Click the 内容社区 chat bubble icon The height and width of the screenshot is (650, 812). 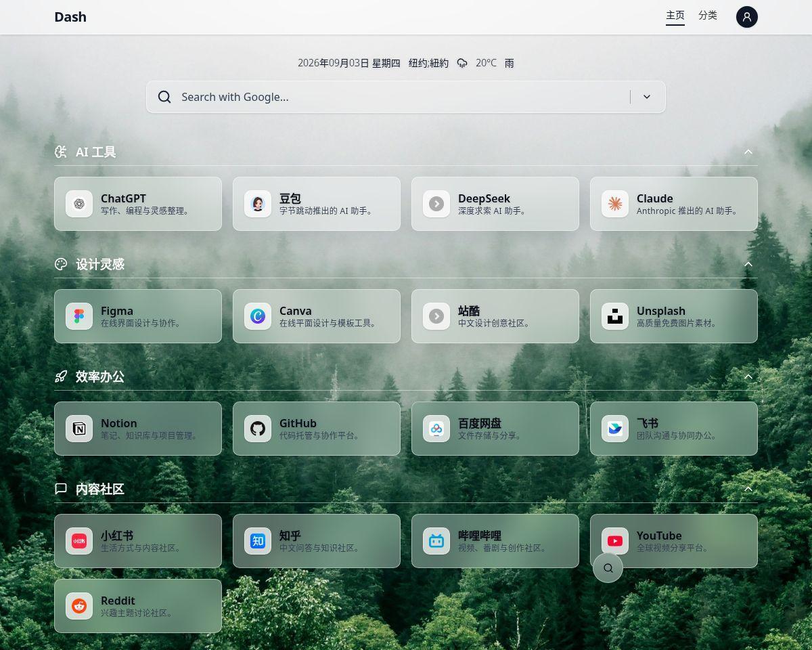pyautogui.click(x=61, y=489)
